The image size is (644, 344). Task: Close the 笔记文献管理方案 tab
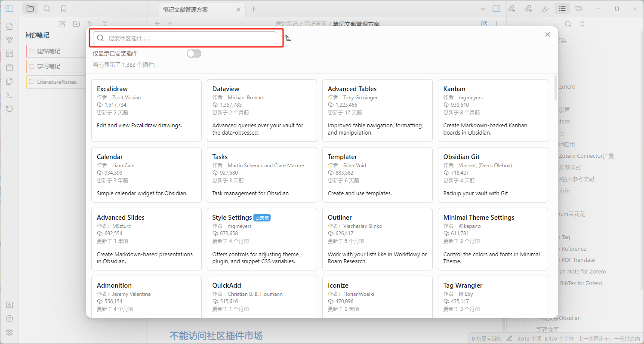pyautogui.click(x=239, y=9)
